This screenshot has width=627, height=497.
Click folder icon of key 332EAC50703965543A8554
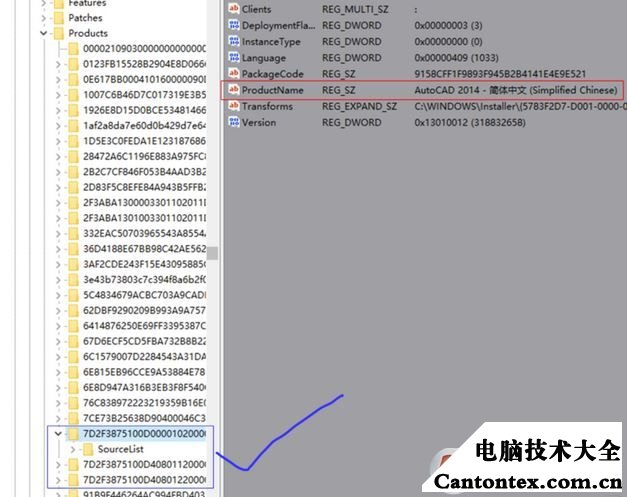coord(73,233)
